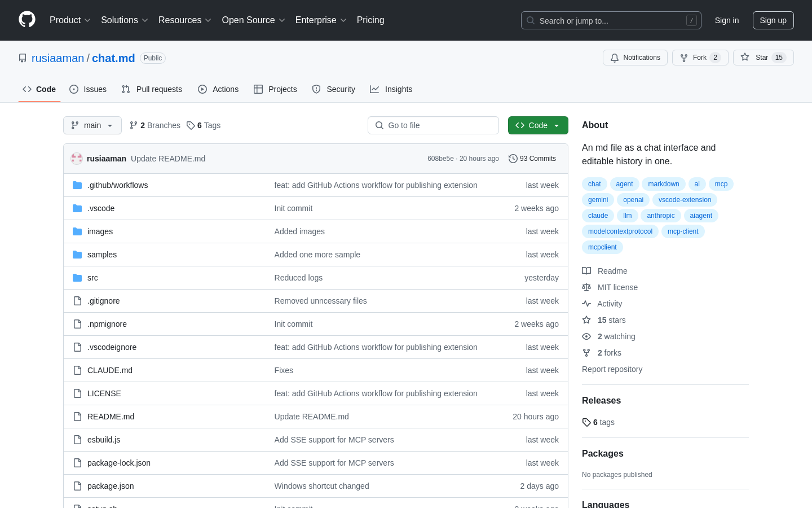Switch to the Projects tab
812x508 pixels.
[275, 89]
